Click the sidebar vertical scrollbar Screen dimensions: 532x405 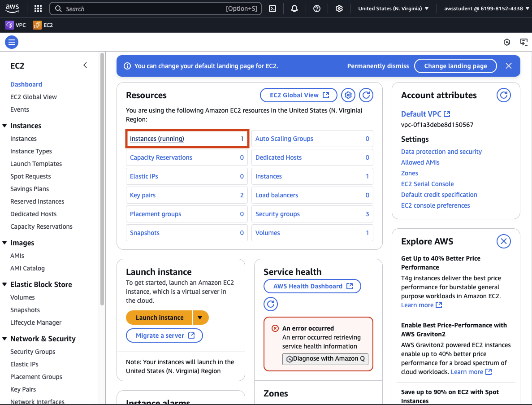coord(102,179)
